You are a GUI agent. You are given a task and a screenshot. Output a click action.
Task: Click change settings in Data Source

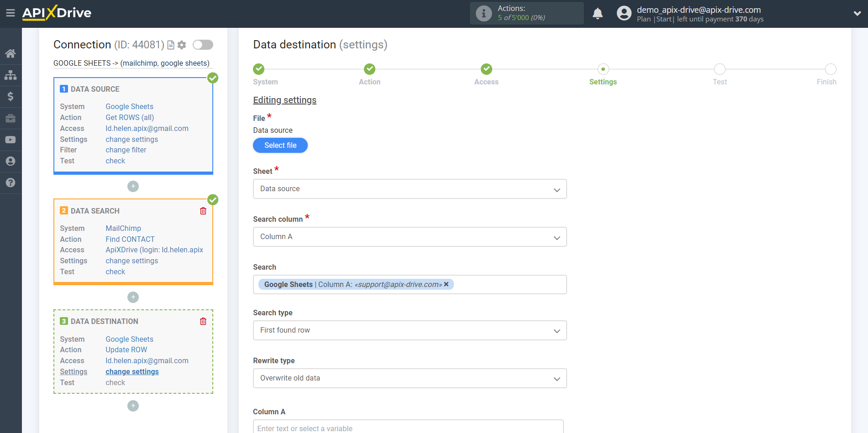click(x=132, y=139)
